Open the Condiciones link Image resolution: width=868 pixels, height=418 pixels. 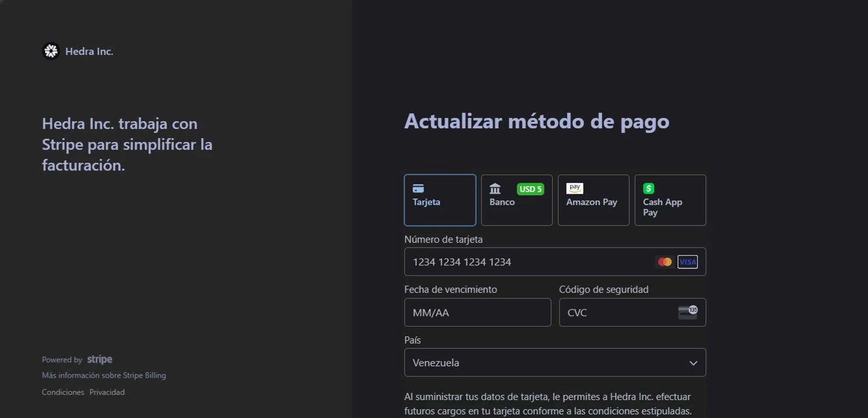[x=63, y=392]
